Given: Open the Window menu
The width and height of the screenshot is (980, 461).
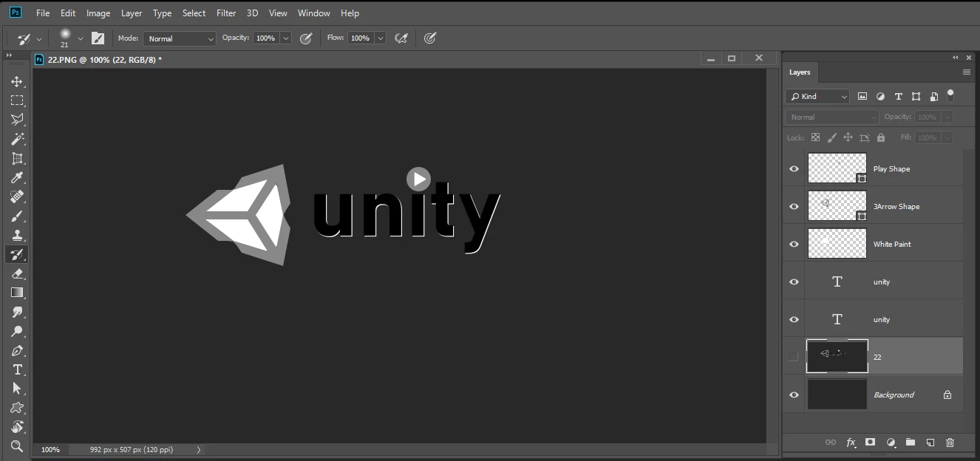Looking at the screenshot, I should tap(313, 13).
